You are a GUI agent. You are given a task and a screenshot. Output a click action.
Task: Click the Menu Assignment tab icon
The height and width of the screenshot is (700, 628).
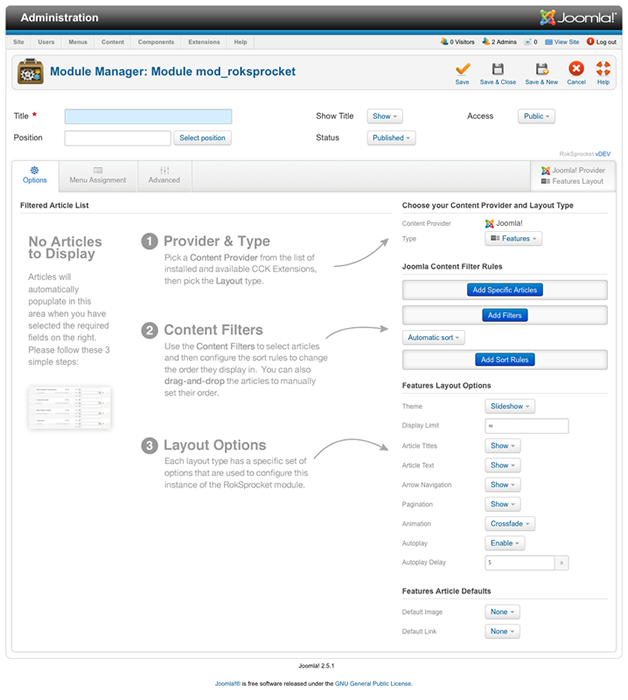coord(98,170)
